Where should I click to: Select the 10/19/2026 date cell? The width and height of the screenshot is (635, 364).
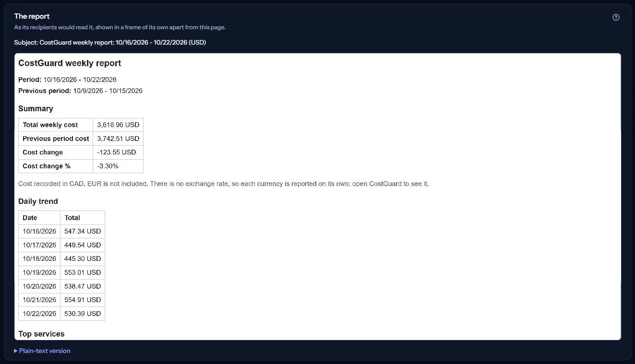pos(39,272)
